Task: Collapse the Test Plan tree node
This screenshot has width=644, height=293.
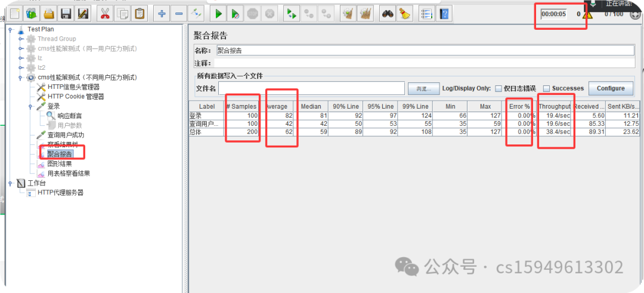Action: click(10, 29)
